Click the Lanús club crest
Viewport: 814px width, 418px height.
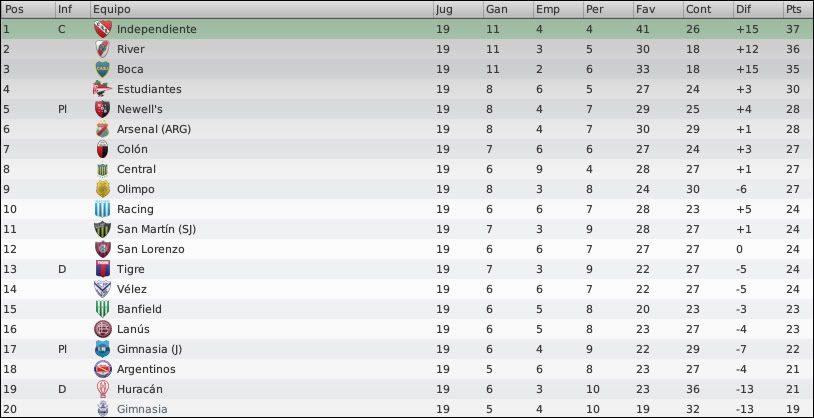point(103,329)
